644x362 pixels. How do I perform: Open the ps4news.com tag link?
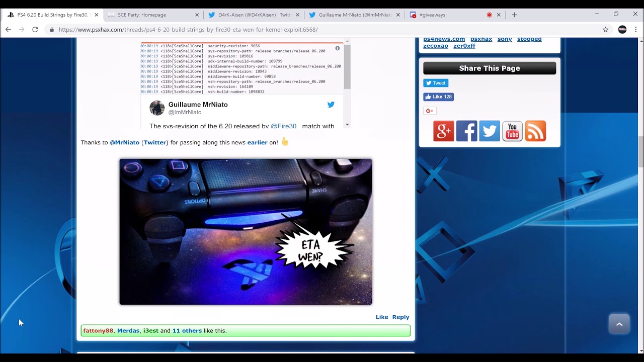(444, 39)
